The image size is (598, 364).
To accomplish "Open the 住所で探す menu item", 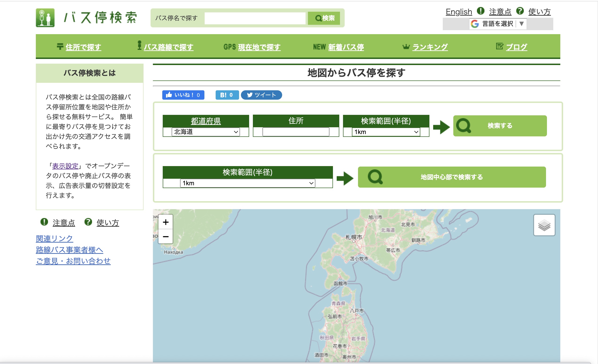I will (x=83, y=47).
